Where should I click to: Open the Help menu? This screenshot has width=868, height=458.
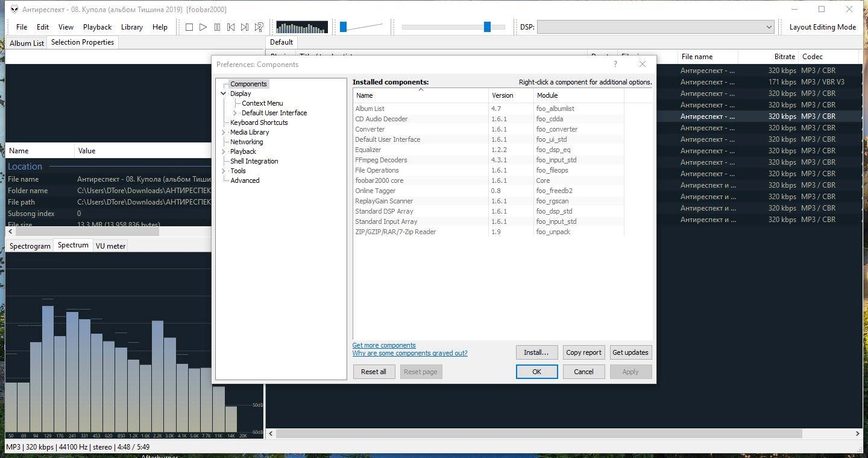click(x=160, y=27)
